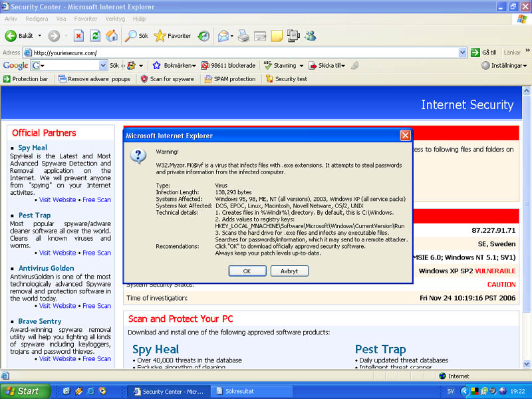Click the Security Center taskbar button
Image resolution: width=532 pixels, height=399 pixels.
(x=169, y=392)
